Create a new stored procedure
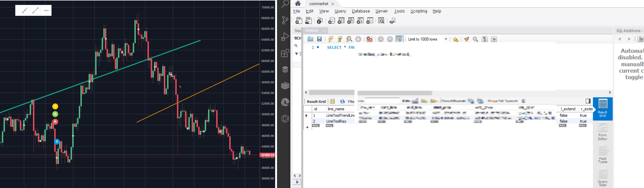This screenshot has height=188, width=644. (360, 20)
